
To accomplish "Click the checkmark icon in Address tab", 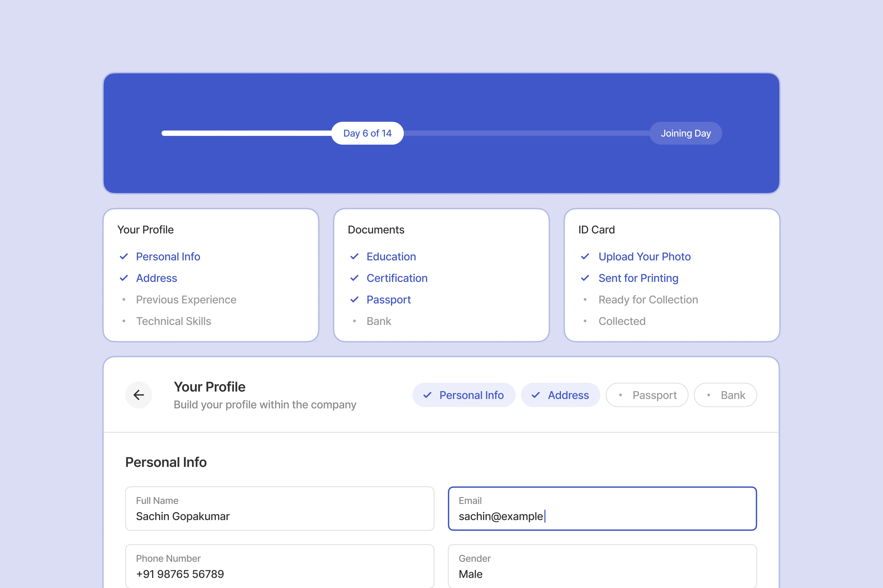I will pos(536,395).
